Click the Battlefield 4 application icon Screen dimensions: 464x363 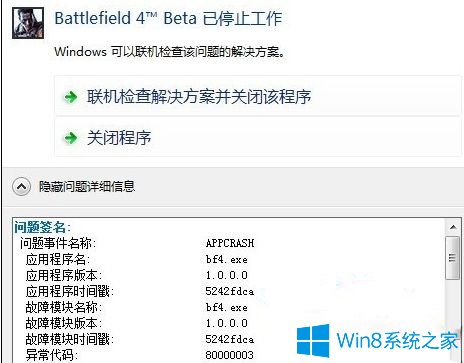pos(28,23)
